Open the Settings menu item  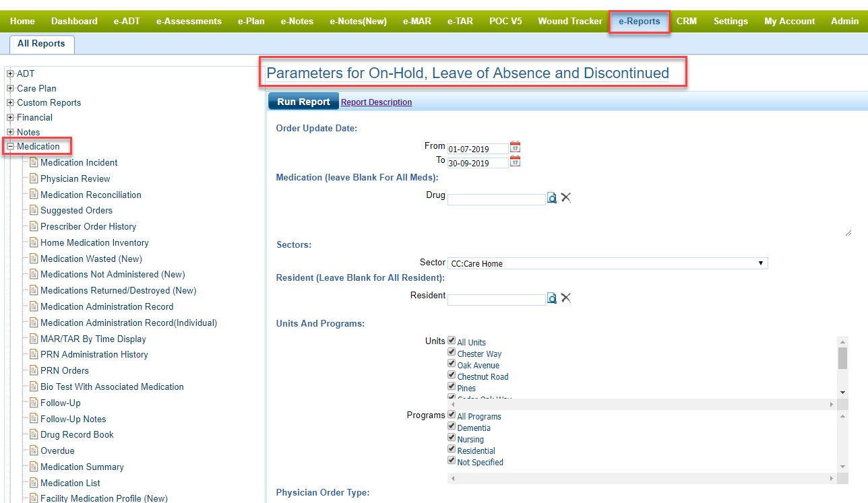[x=731, y=21]
